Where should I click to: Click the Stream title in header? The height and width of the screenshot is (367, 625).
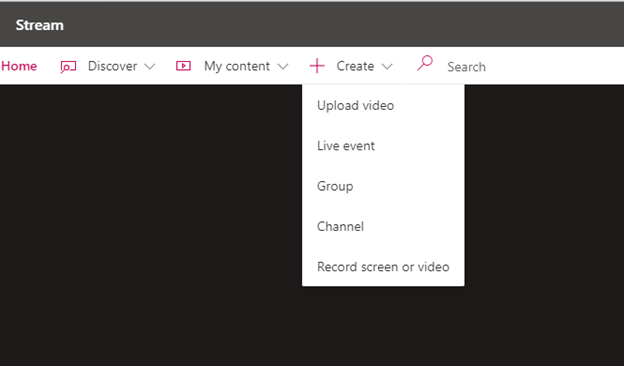tap(39, 25)
